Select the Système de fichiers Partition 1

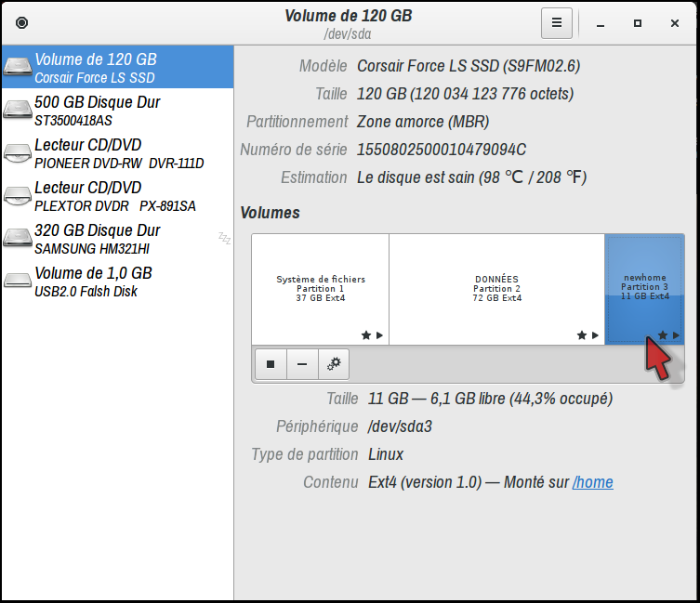coord(320,288)
